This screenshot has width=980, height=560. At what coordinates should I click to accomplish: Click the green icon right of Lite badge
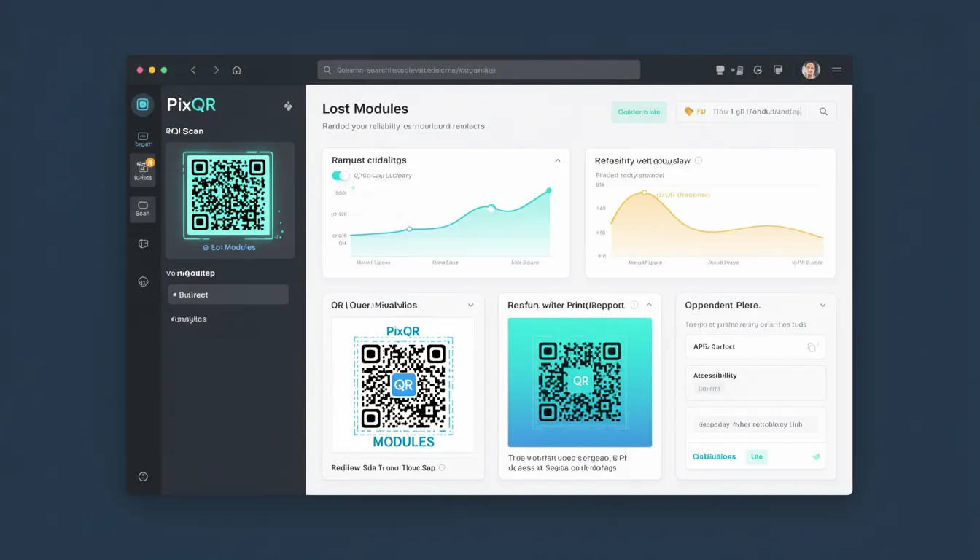(x=816, y=456)
